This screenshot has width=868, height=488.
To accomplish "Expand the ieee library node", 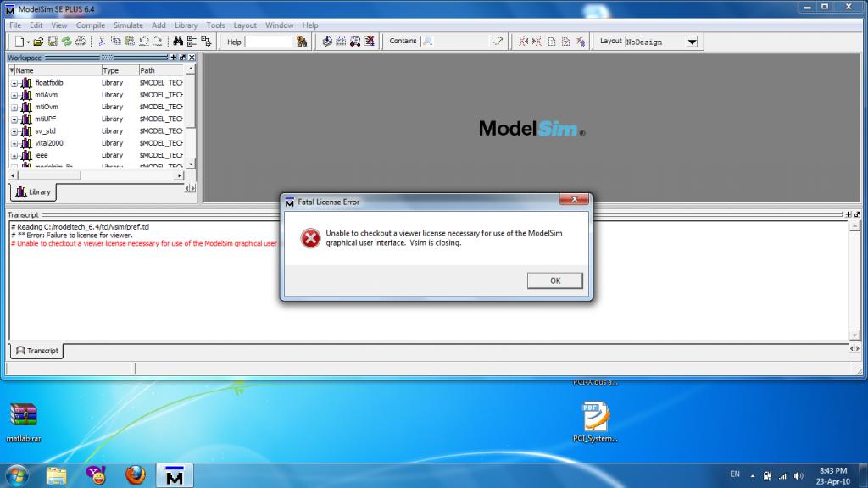I will pyautogui.click(x=14, y=156).
